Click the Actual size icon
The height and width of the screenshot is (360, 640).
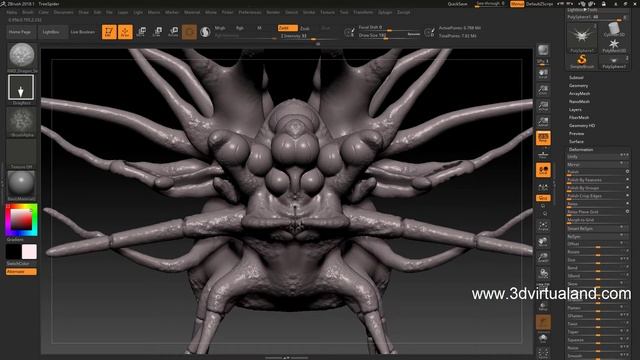pos(543,106)
